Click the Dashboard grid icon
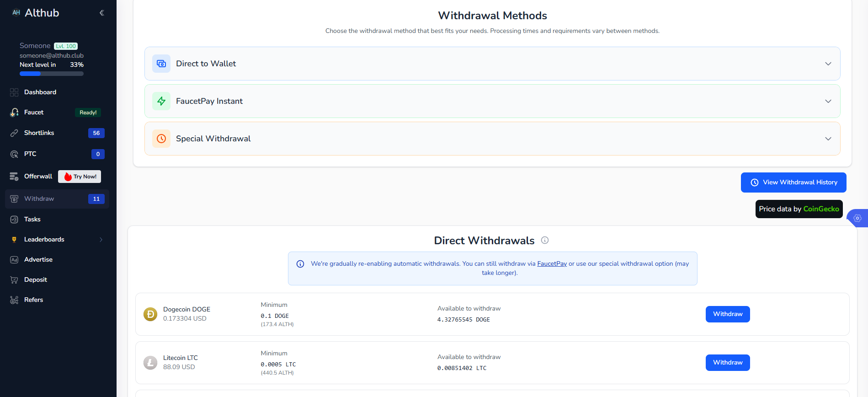 (14, 92)
